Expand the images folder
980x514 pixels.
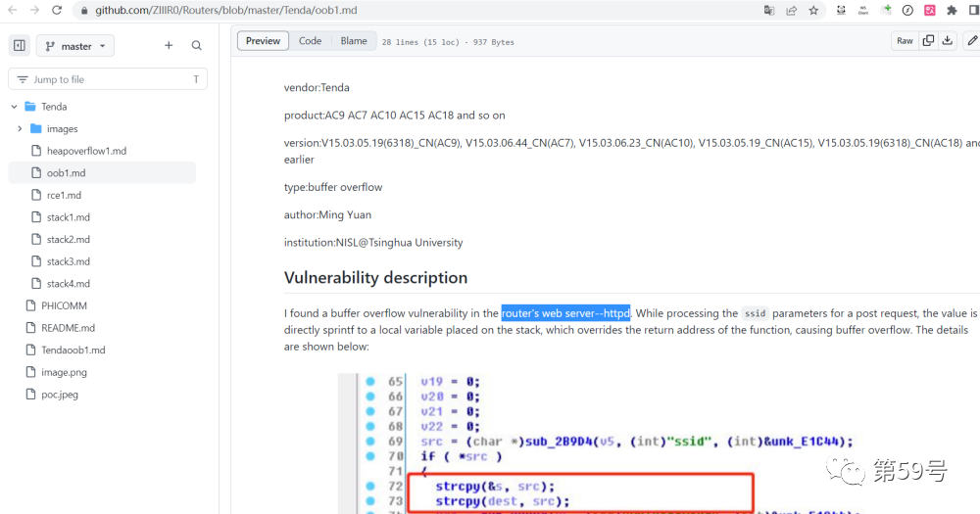(x=20, y=128)
